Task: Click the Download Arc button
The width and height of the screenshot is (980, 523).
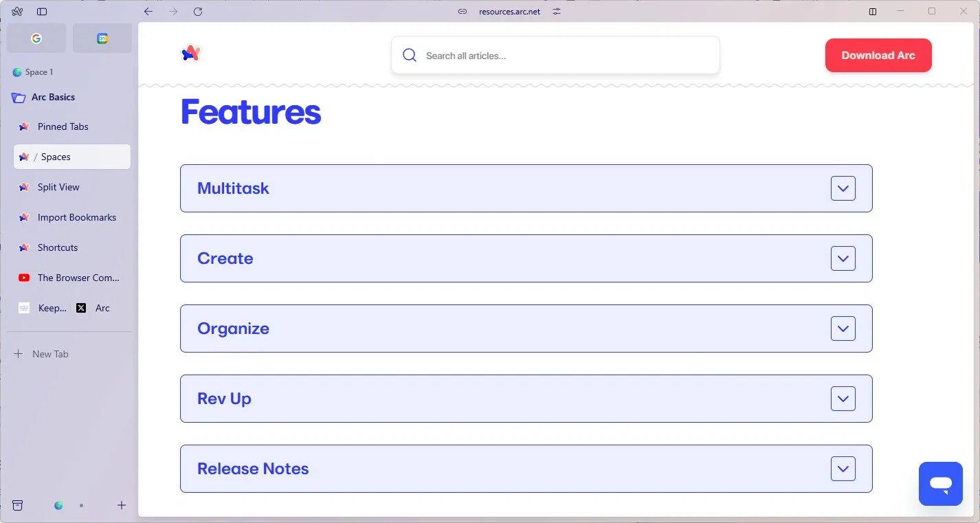Action: tap(878, 56)
